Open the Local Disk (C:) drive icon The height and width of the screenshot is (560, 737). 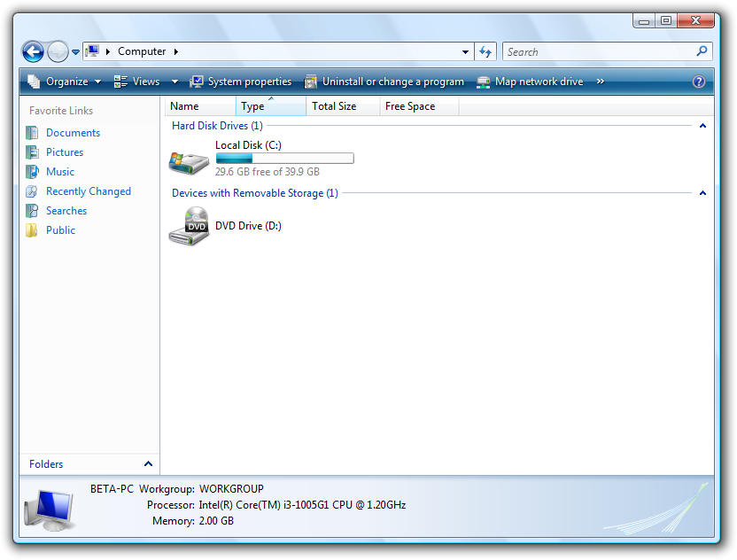[x=189, y=160]
